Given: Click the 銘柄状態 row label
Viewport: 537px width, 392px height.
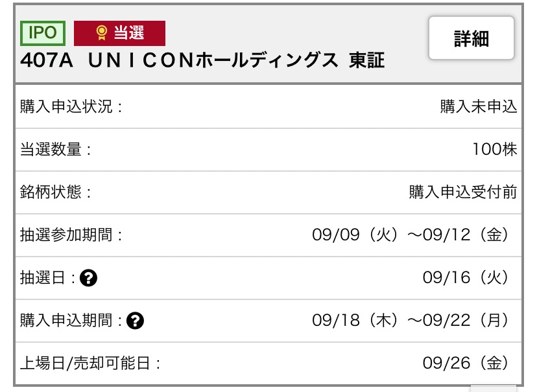Looking at the screenshot, I should pos(56,192).
